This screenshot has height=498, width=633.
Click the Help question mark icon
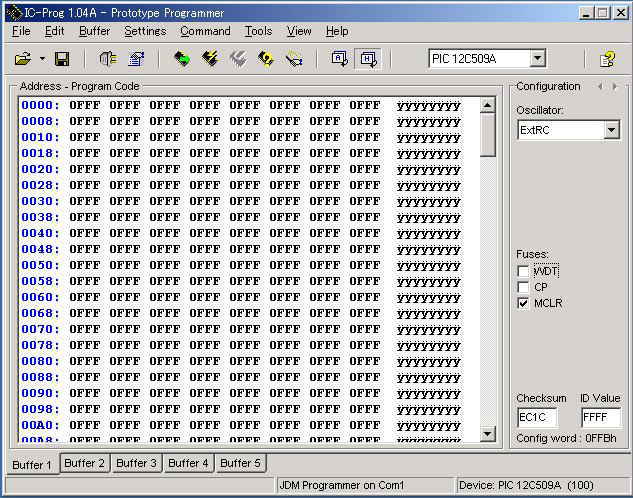point(606,59)
